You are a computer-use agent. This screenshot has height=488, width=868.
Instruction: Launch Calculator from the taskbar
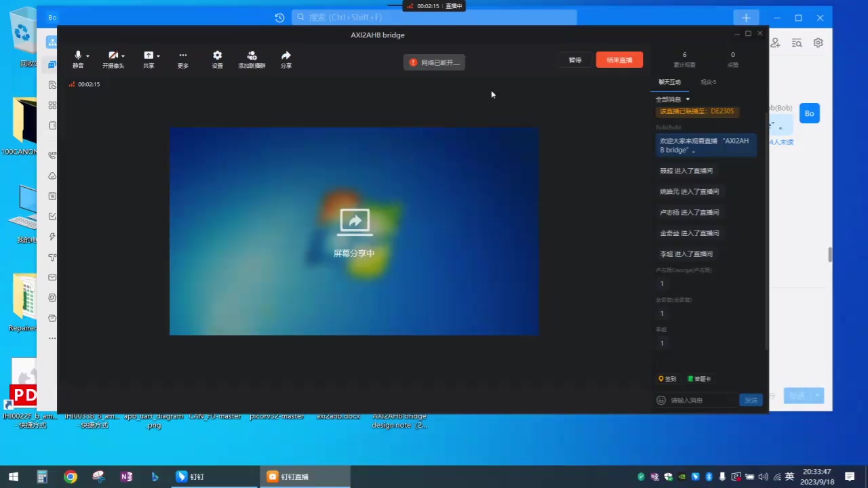(42, 476)
